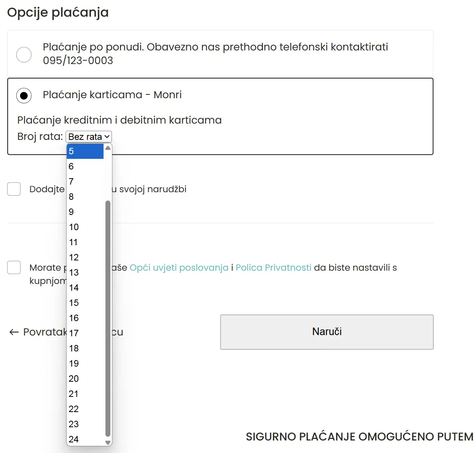Open the Bez rata combo box

88,136
